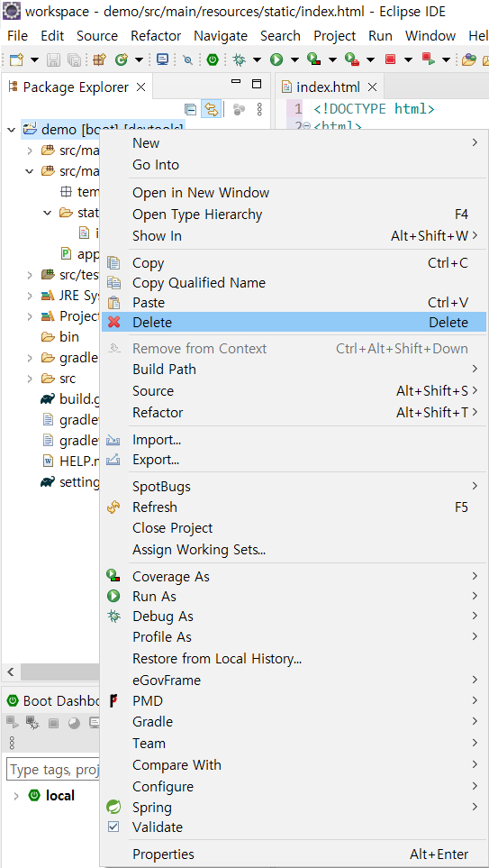Expand the src folder arrow
The image size is (489, 868).
coord(30,379)
